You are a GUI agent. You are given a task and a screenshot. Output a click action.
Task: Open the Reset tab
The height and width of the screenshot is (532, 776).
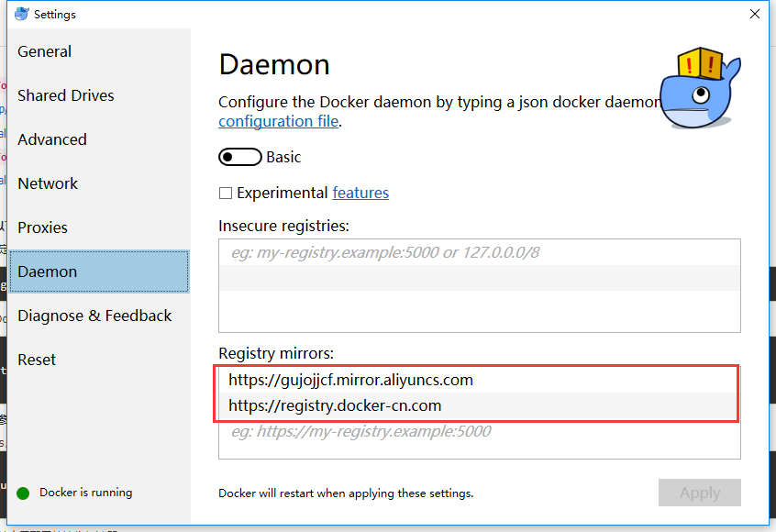(99, 360)
